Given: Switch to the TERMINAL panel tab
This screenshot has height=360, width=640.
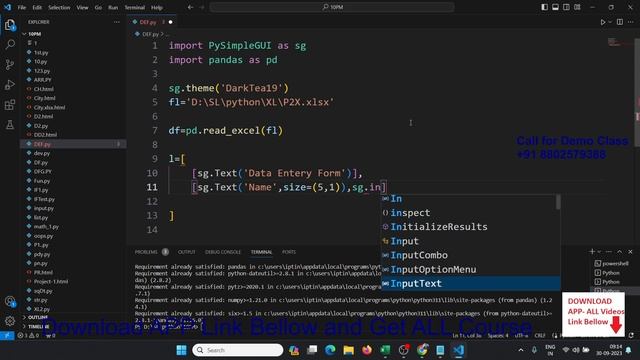Looking at the screenshot, I should [261, 252].
